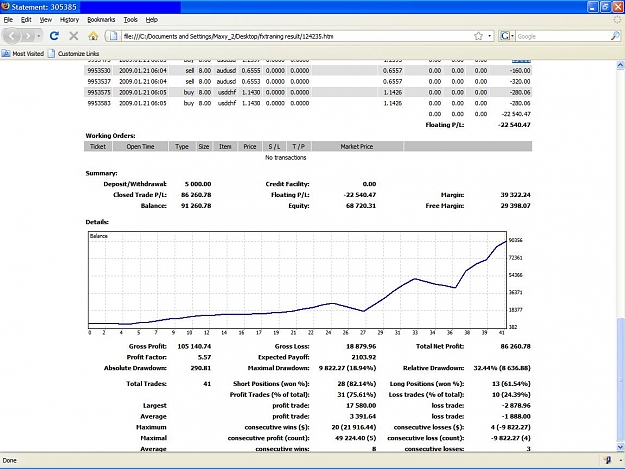Open the Edit menu
Image resolution: width=625 pixels, height=469 pixels.
26,20
